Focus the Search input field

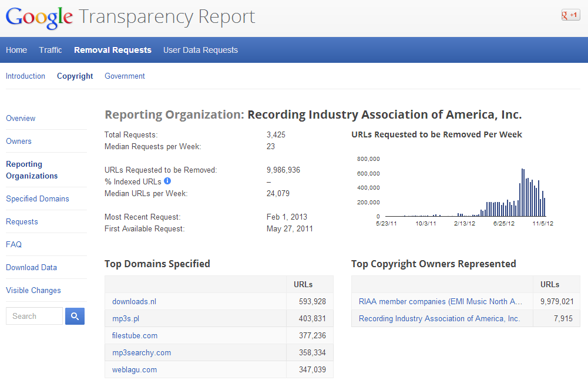pos(34,316)
